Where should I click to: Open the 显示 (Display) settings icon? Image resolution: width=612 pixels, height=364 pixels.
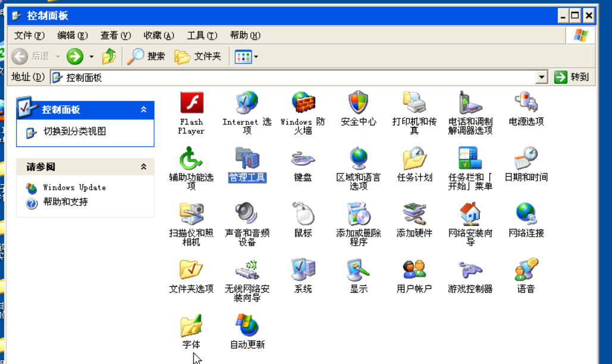(x=358, y=271)
